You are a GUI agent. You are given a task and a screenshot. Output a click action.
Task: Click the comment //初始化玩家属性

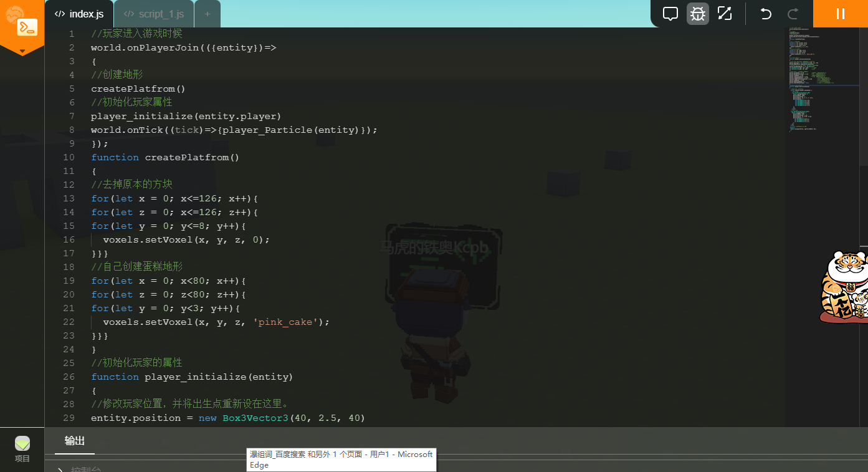pos(131,102)
